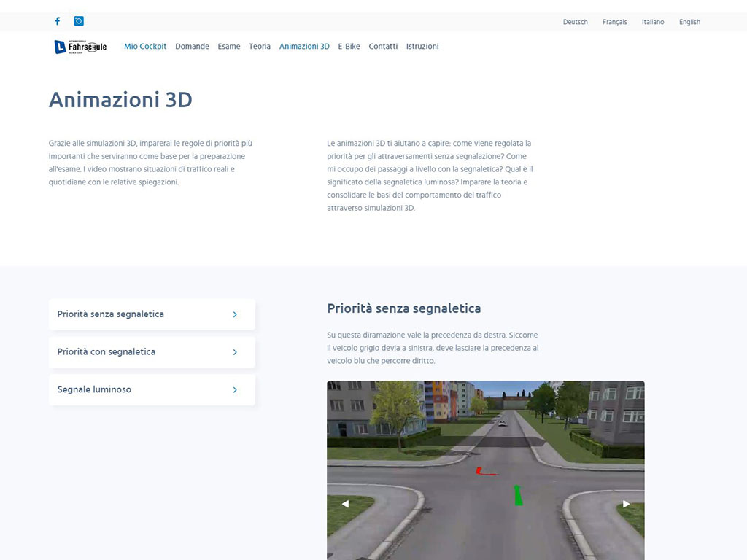Screen dimensions: 747x560
Task: Switch language to Deutsch
Action: 575,22
